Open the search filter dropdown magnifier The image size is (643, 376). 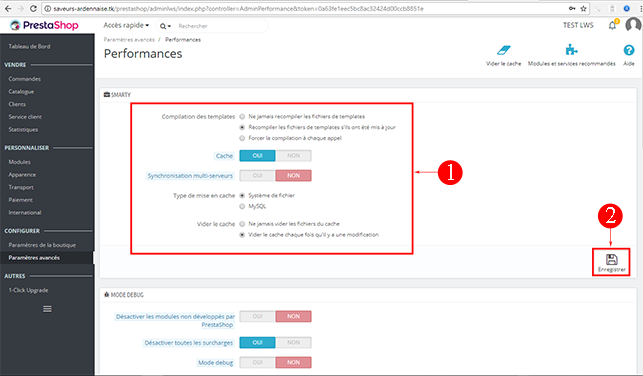(x=165, y=26)
